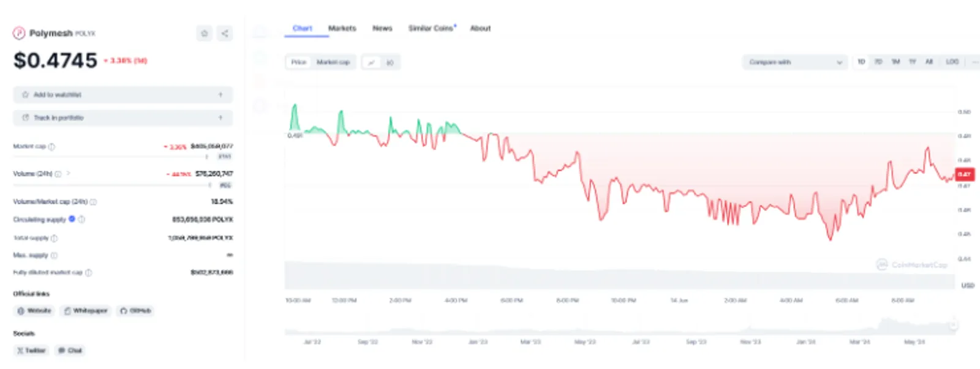Click the $0.4745 price value

point(56,61)
